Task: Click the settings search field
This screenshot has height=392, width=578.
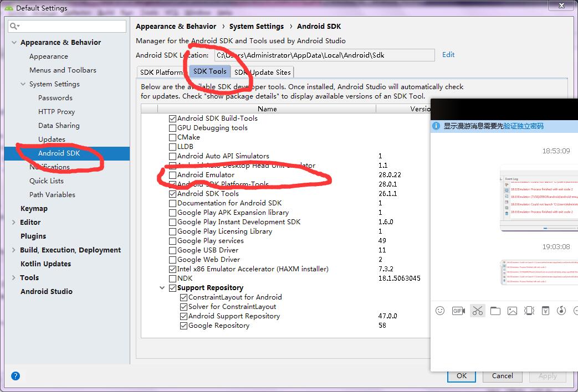Action: point(67,26)
